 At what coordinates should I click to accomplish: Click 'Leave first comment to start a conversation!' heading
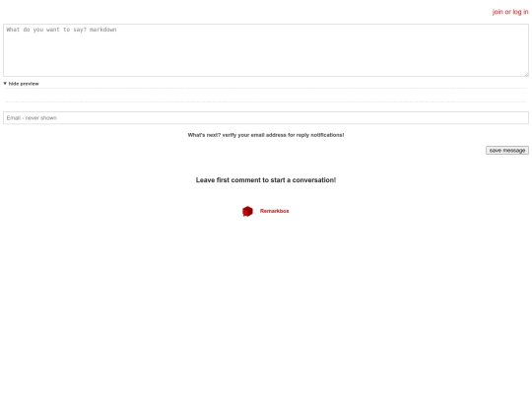[x=266, y=180]
